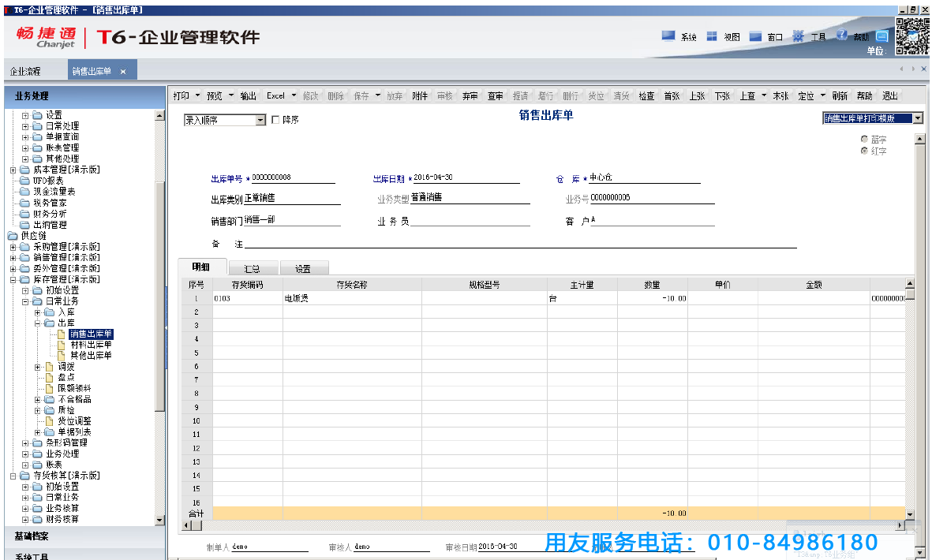Click the 畅捷通 Chanjet logo
Image resolution: width=932 pixels, height=560 pixels.
(x=47, y=37)
